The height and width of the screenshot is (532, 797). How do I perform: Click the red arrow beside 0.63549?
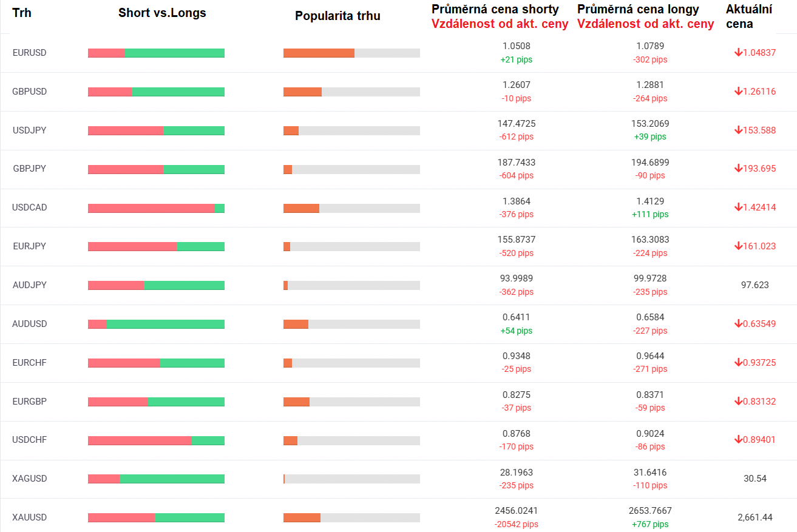pos(738,324)
